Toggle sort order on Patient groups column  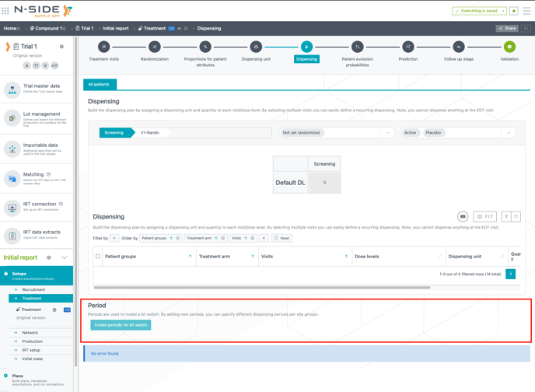(x=190, y=256)
